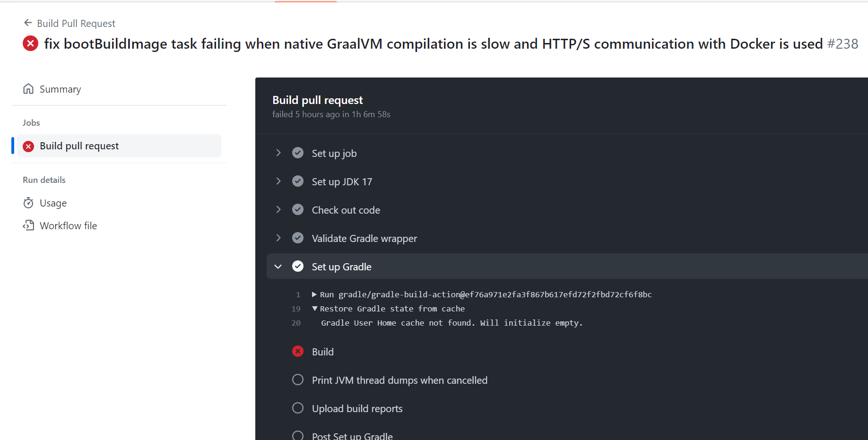Expand the Run gradle/gradle-build-action log line
Viewport: 868px width, 440px height.
(314, 294)
